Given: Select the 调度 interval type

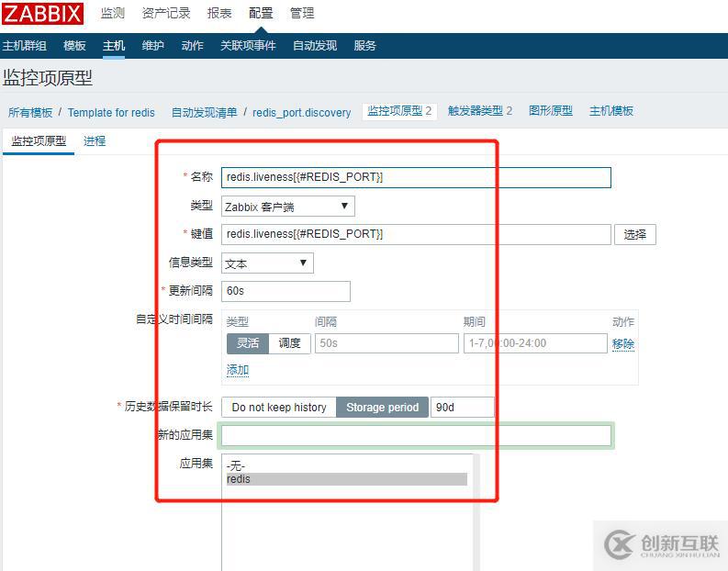Looking at the screenshot, I should [290, 343].
